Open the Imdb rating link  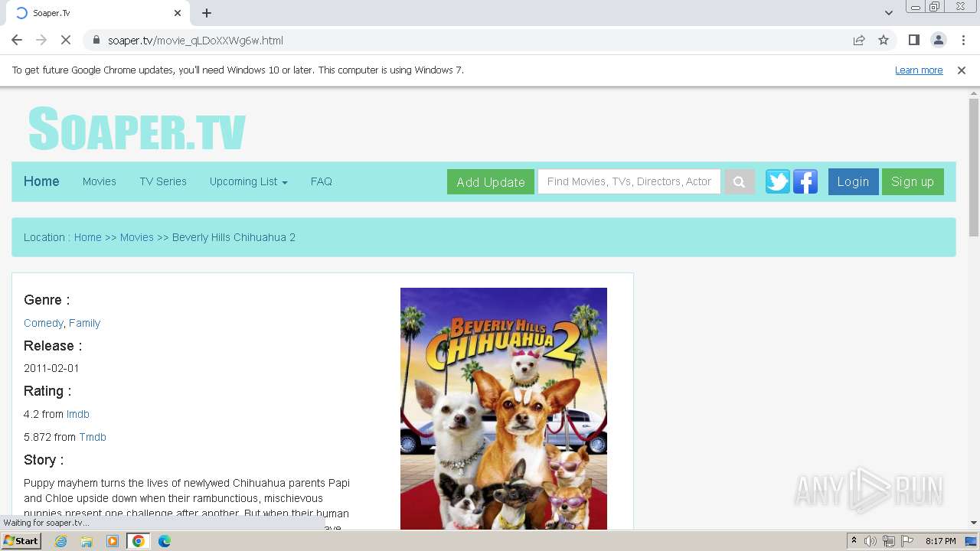(78, 414)
